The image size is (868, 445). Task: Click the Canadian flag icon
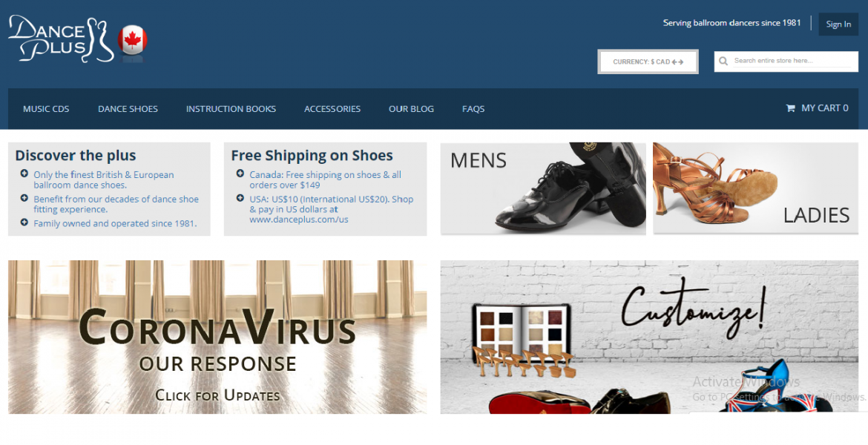point(132,40)
